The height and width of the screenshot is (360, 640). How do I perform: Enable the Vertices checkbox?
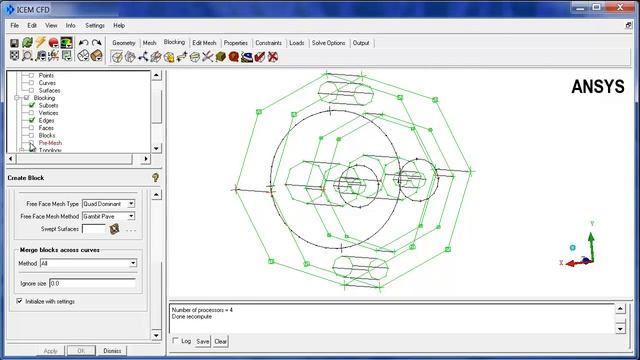[31, 113]
